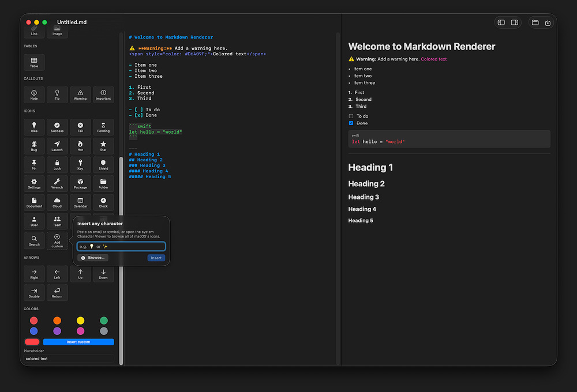Insert the Bug icon

(x=34, y=146)
